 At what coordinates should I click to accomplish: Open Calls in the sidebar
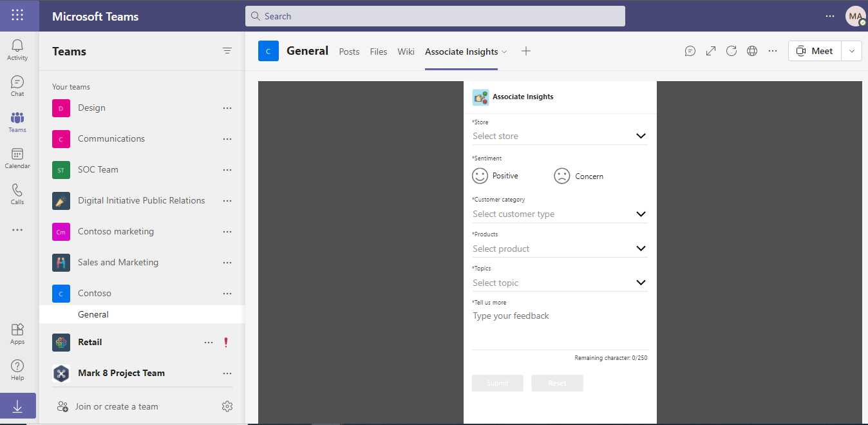17,194
